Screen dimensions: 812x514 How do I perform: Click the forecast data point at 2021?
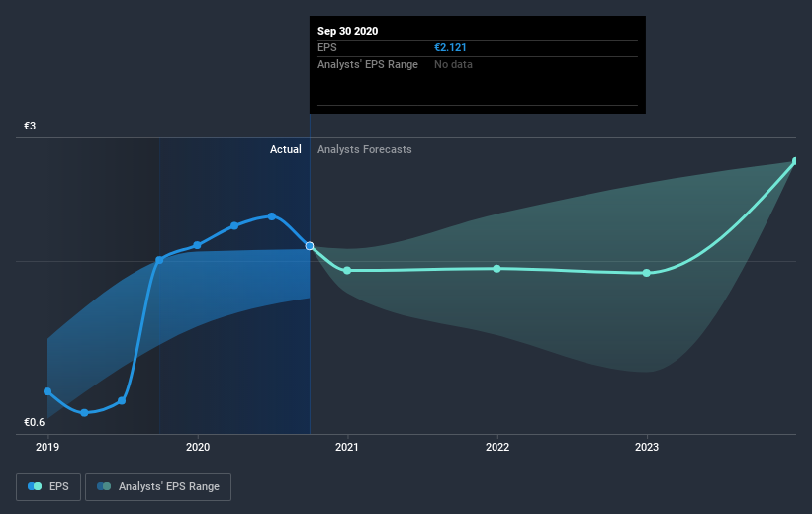[x=347, y=271]
